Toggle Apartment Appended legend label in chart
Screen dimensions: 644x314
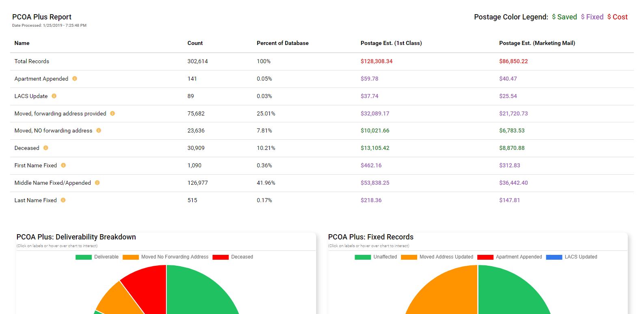click(519, 257)
